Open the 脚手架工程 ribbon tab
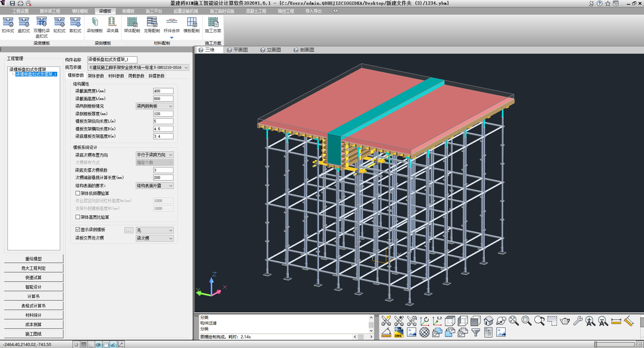Screen dimensions: 644x348 coord(50,11)
